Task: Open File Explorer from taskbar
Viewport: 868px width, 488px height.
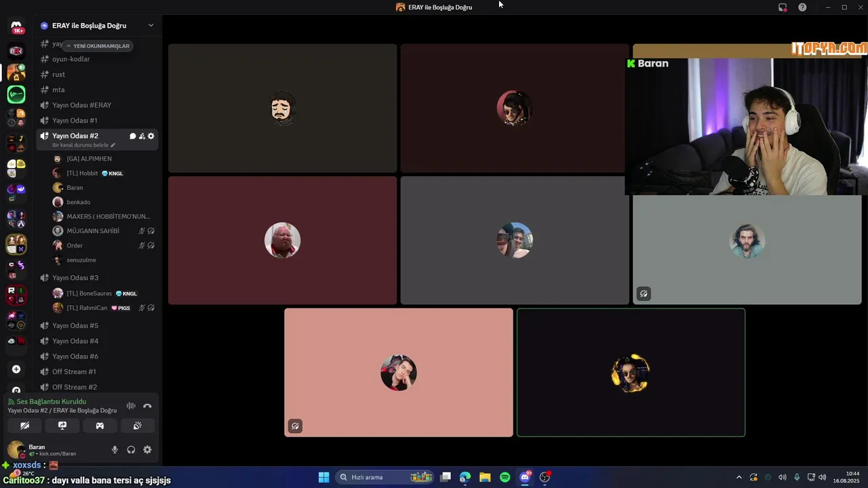Action: coord(485,477)
